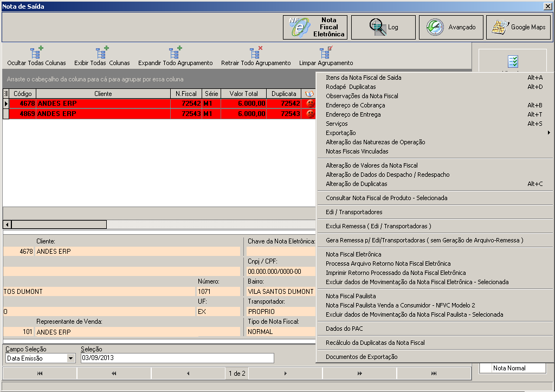Sort by Código column header
This screenshot has height=392, width=555.
(x=23, y=94)
